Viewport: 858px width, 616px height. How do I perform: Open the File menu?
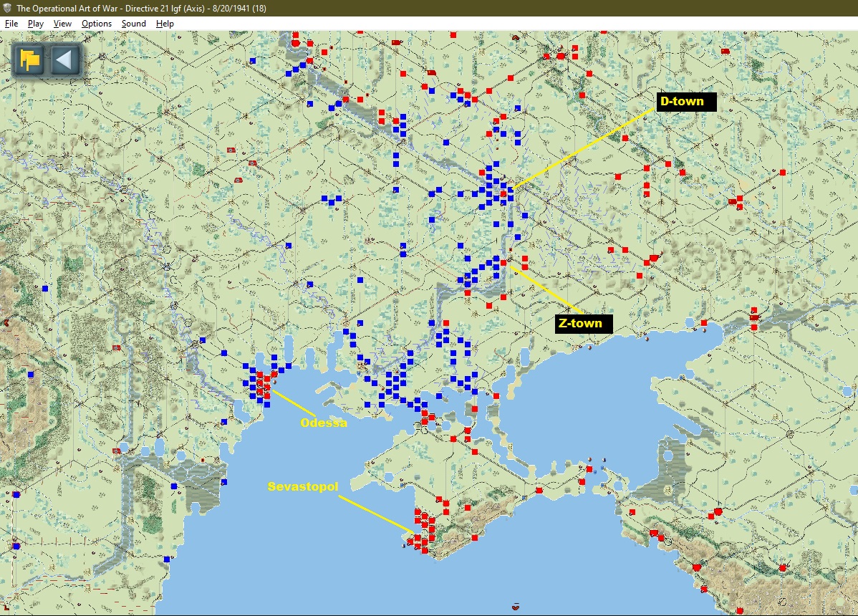click(x=11, y=24)
